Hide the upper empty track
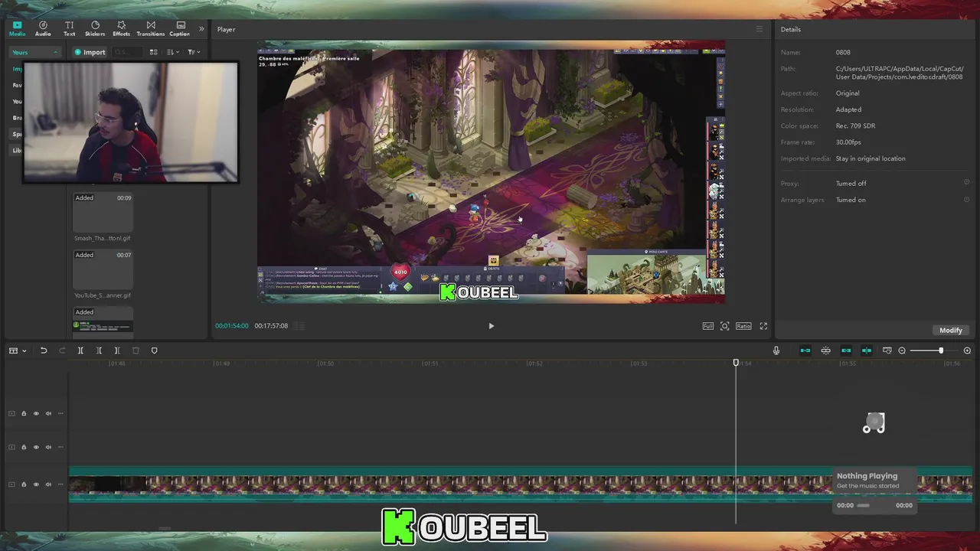 pyautogui.click(x=36, y=413)
